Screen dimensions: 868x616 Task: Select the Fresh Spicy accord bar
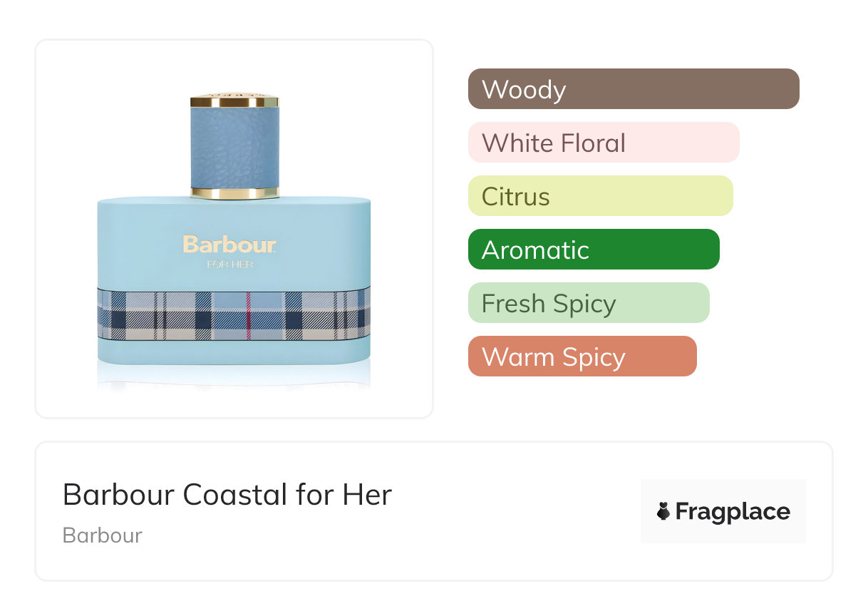[588, 303]
